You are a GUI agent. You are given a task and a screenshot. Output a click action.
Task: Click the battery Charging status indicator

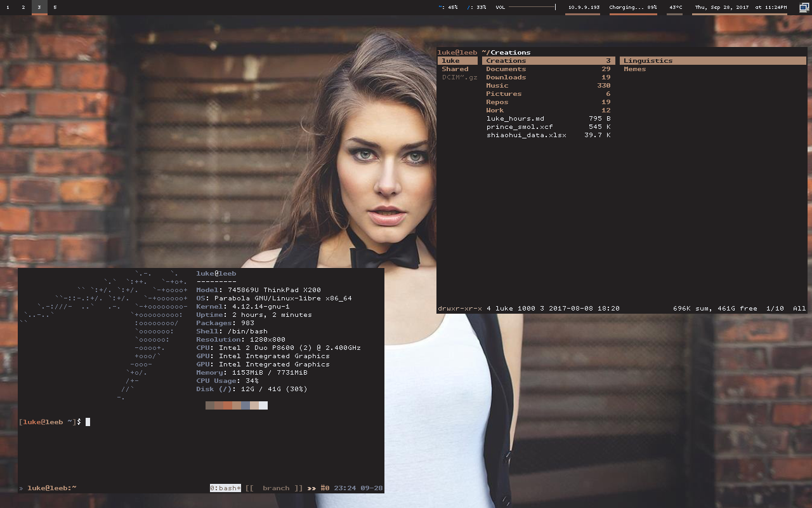pyautogui.click(x=632, y=8)
